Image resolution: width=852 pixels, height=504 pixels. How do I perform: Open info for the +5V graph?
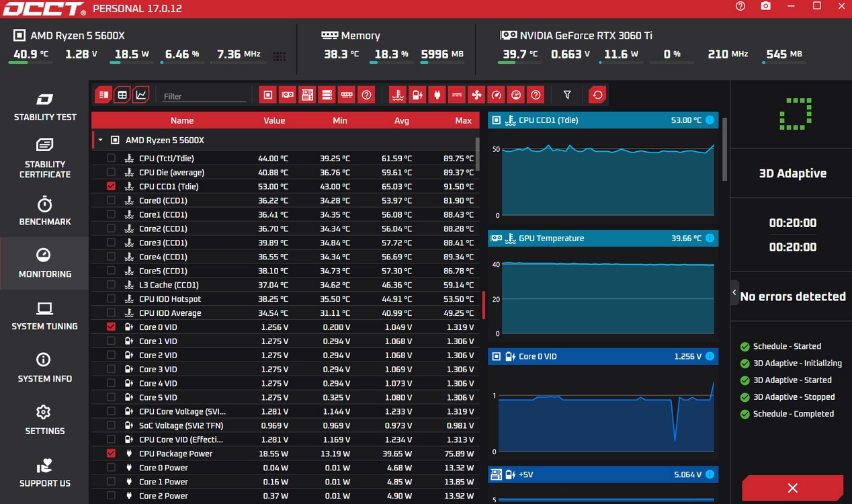click(710, 475)
